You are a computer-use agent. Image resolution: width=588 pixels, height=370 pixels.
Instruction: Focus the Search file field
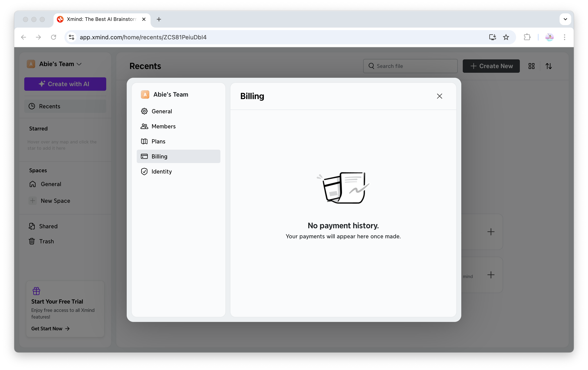410,66
